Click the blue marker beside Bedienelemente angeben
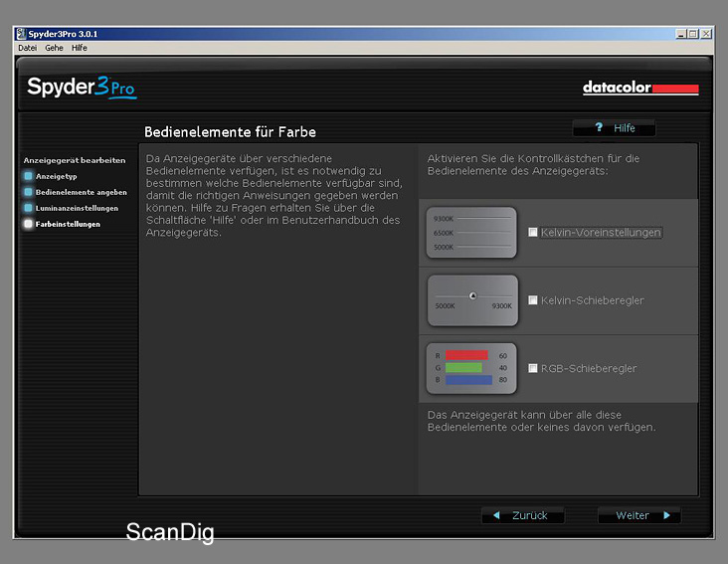This screenshot has width=728, height=564. coord(28,192)
